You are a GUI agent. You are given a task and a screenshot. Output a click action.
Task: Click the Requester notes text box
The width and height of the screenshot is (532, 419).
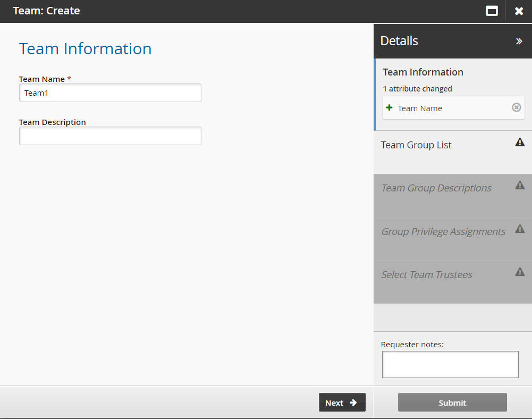450,364
